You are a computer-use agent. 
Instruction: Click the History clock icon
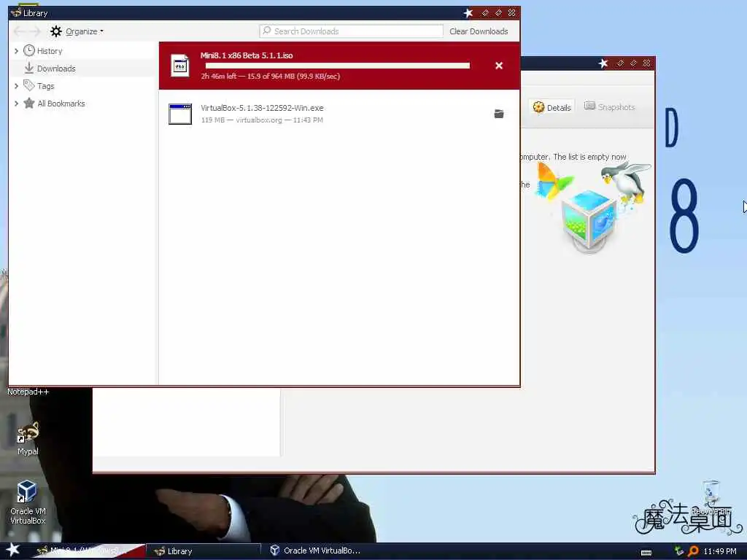(29, 50)
